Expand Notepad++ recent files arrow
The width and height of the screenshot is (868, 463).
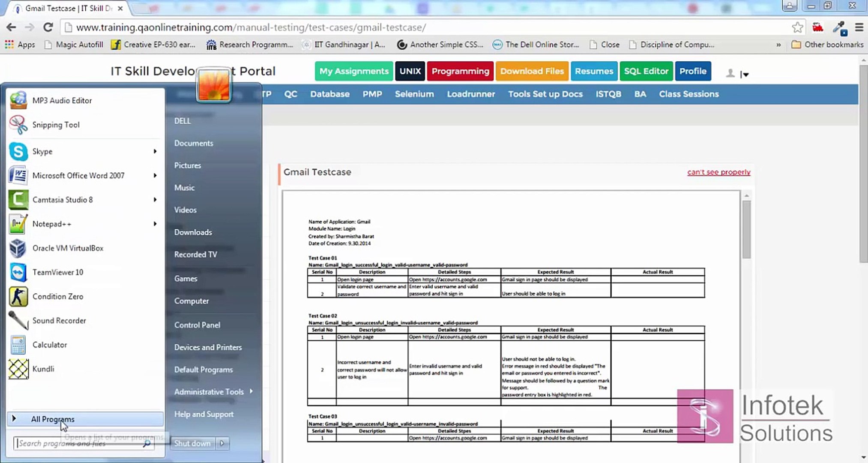155,224
